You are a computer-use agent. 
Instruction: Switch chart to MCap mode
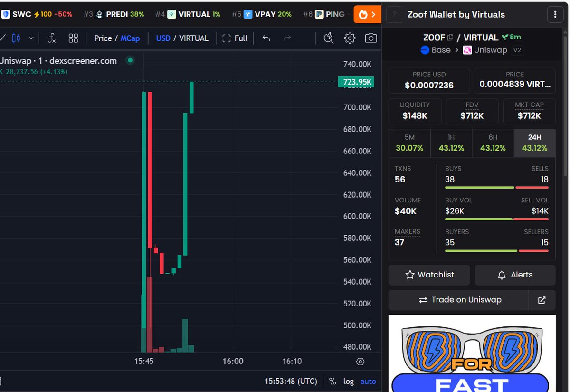[x=130, y=38]
